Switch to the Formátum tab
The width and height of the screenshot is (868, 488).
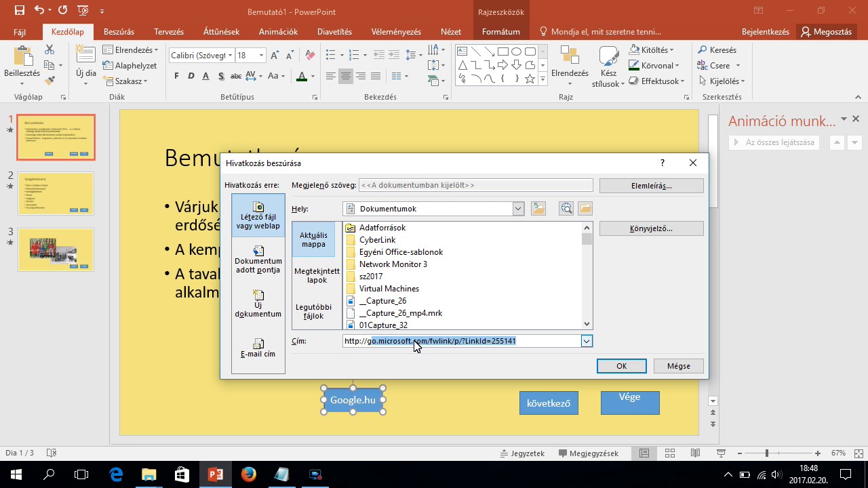pyautogui.click(x=500, y=32)
